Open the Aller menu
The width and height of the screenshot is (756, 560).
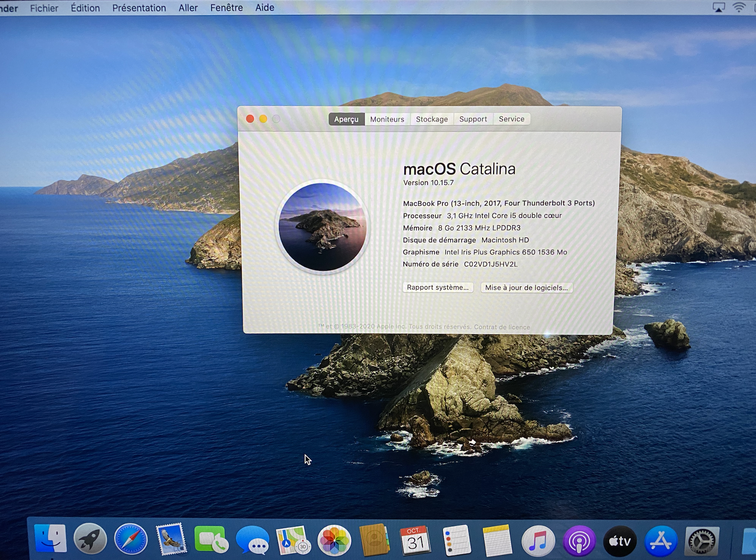pos(188,8)
